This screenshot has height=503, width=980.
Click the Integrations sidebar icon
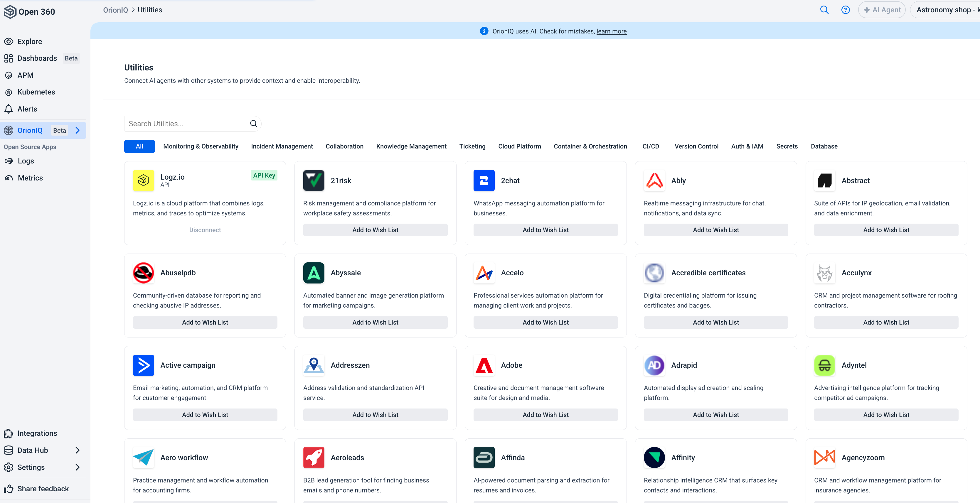pos(9,433)
